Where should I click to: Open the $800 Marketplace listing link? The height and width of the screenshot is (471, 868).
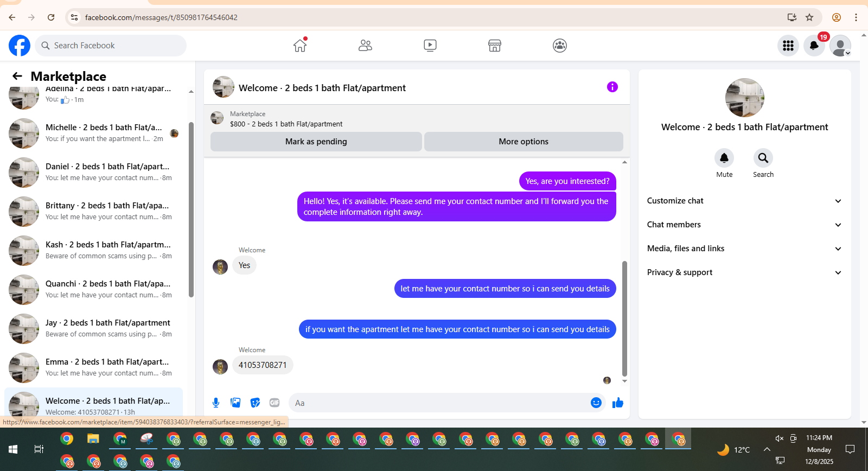point(286,124)
